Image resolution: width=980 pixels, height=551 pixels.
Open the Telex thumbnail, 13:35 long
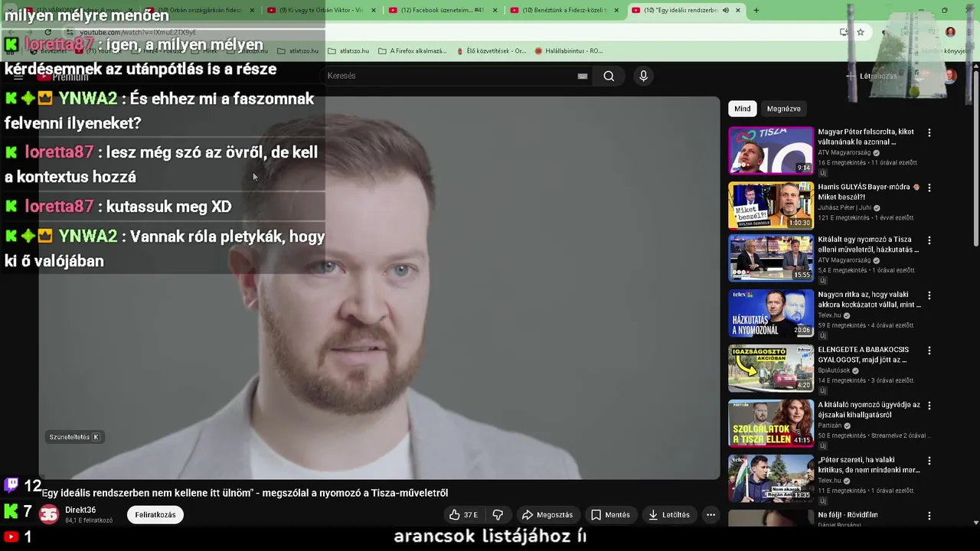coord(771,478)
